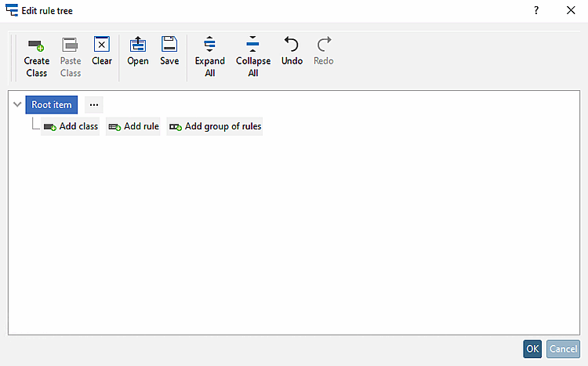Expand All tree nodes
This screenshot has height=366, width=588.
tap(209, 56)
